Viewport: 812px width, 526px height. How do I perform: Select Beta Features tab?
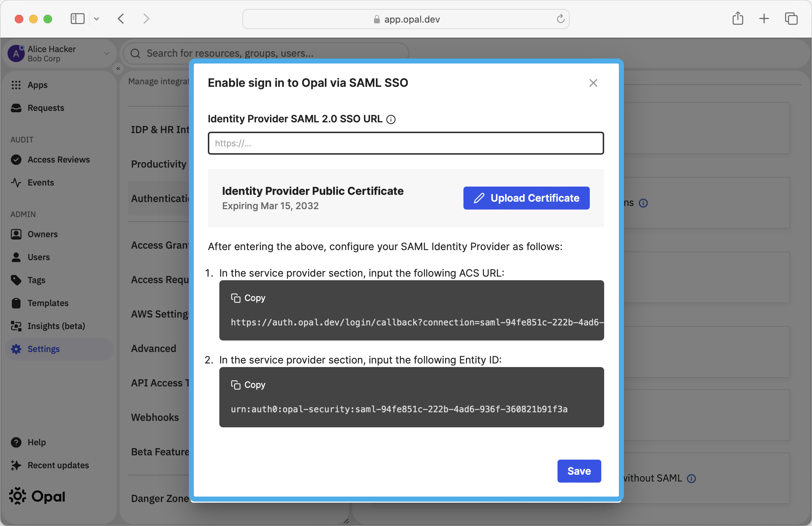pos(159,452)
